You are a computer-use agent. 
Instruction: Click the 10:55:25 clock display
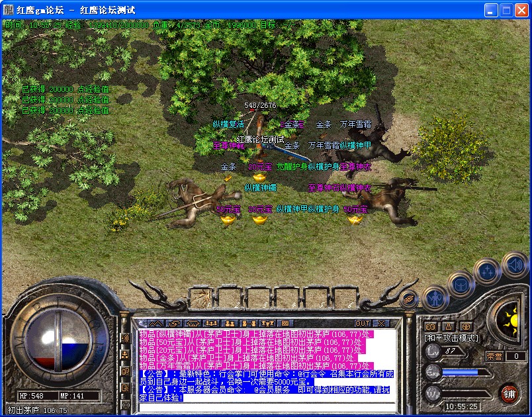point(461,406)
